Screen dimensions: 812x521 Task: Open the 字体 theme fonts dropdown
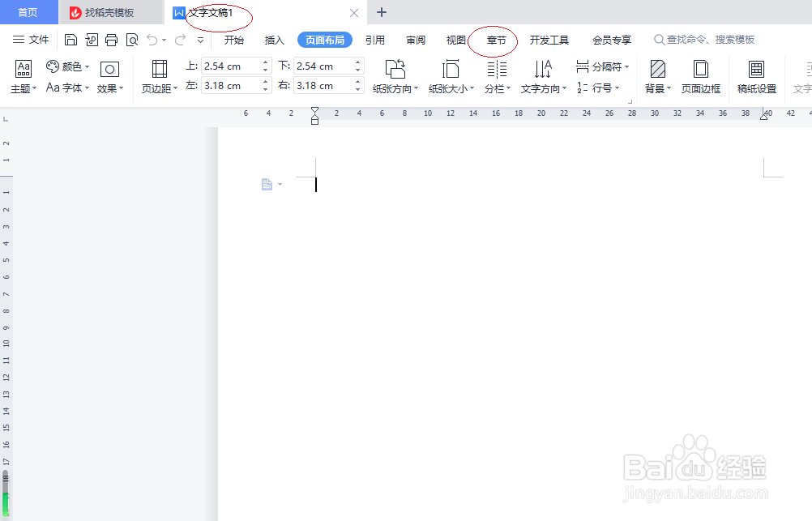pos(68,88)
